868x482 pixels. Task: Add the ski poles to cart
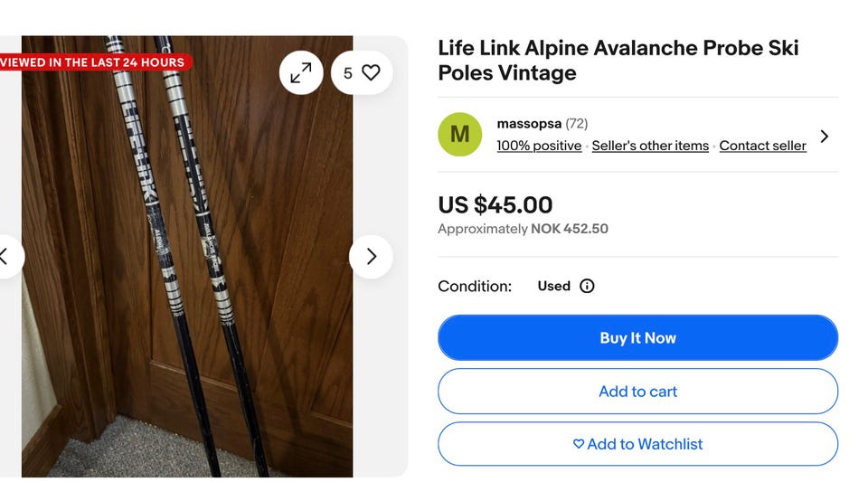pyautogui.click(x=637, y=392)
